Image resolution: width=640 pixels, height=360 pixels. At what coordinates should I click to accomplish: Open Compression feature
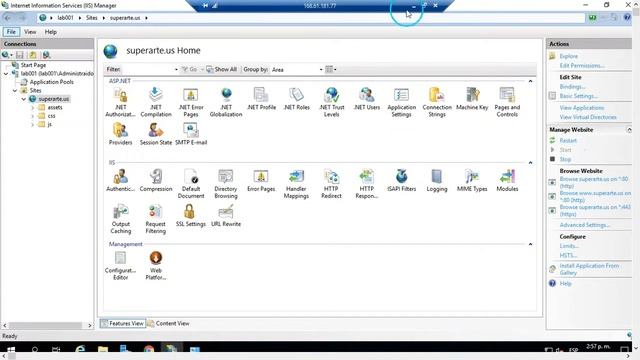pyautogui.click(x=156, y=180)
